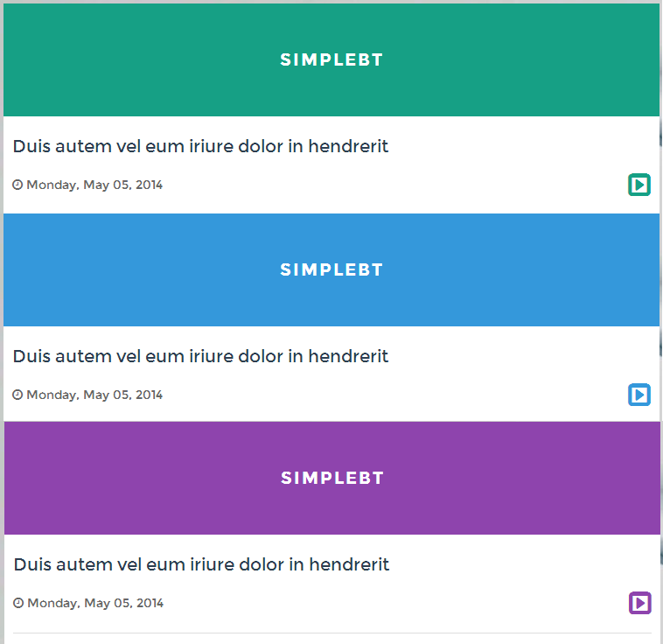Click date text of the second post
The height and width of the screenshot is (644, 663).
[x=94, y=395]
